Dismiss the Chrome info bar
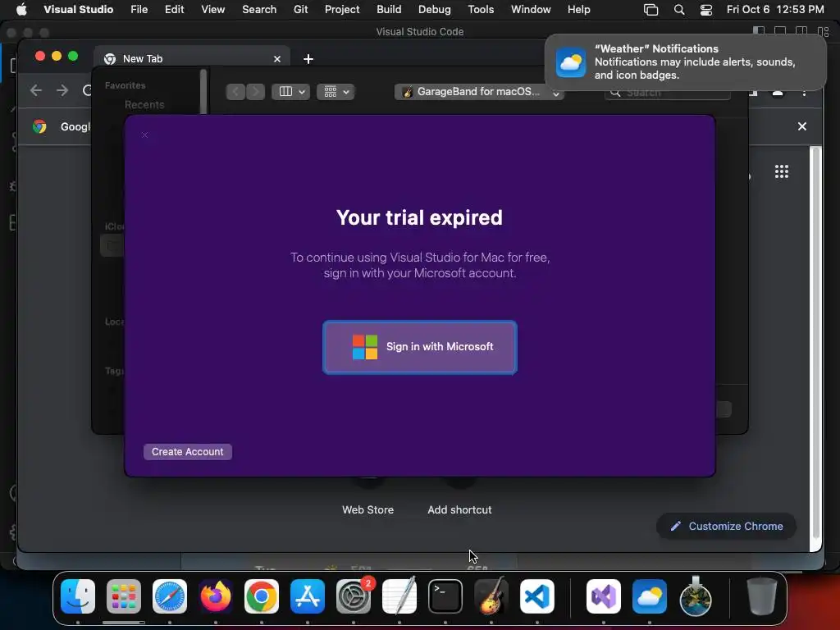The image size is (840, 630). (x=802, y=126)
